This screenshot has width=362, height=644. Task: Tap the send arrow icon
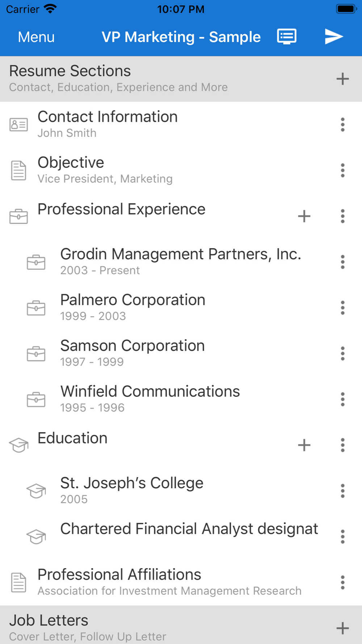pyautogui.click(x=333, y=37)
